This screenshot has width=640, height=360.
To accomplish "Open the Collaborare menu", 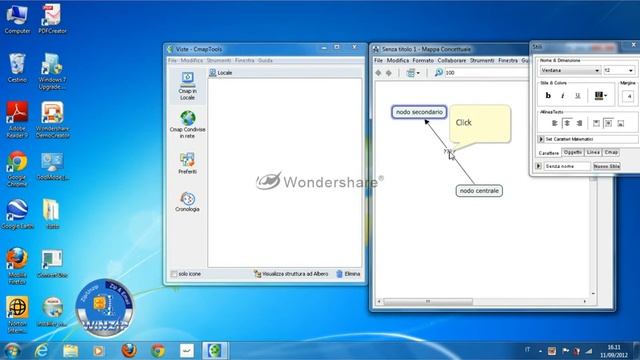I will (x=451, y=60).
